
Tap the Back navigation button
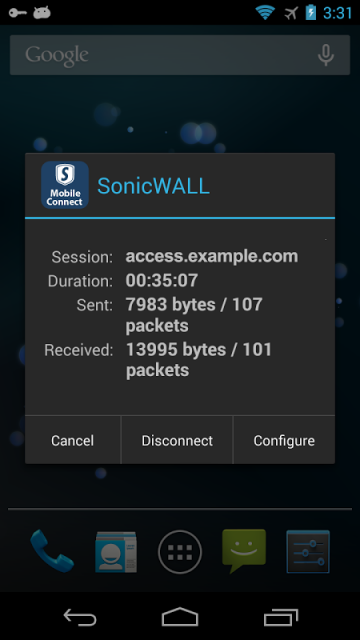[x=80, y=617]
